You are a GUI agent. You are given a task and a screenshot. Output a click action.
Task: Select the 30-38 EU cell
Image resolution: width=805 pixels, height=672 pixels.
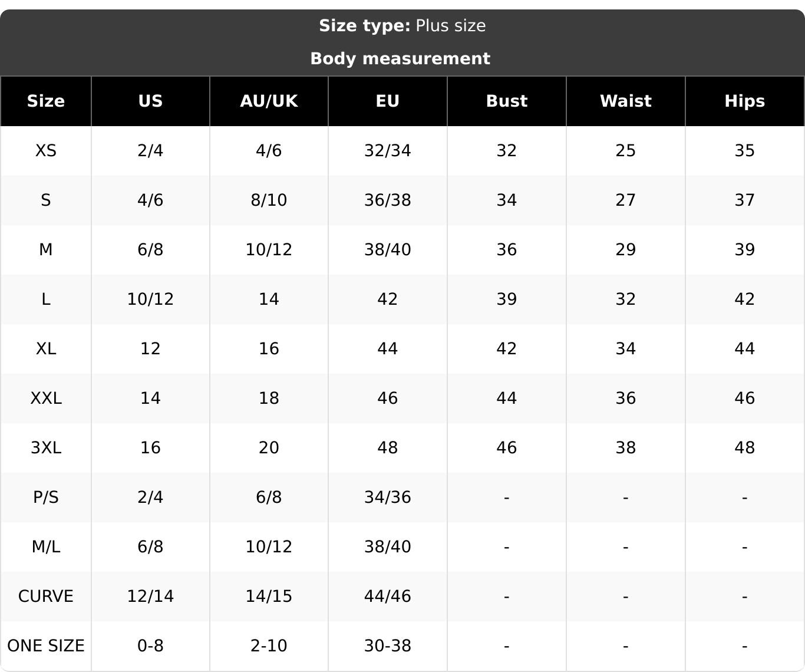click(x=388, y=646)
